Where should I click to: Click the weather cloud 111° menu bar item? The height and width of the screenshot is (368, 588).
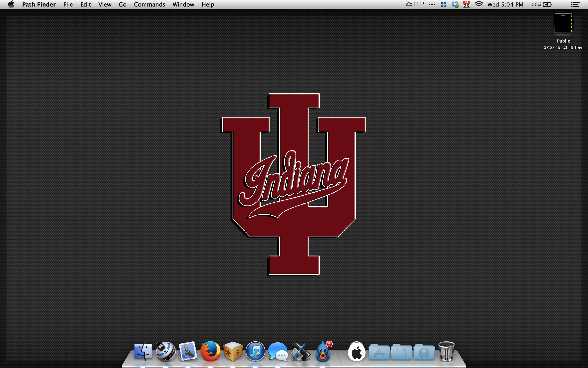tap(415, 4)
